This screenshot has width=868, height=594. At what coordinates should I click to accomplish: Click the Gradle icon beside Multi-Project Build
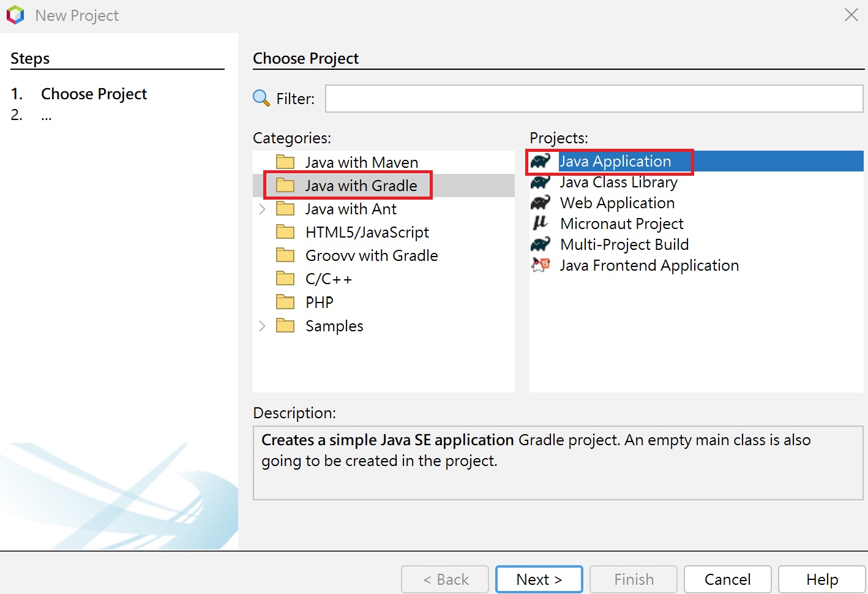pyautogui.click(x=541, y=244)
